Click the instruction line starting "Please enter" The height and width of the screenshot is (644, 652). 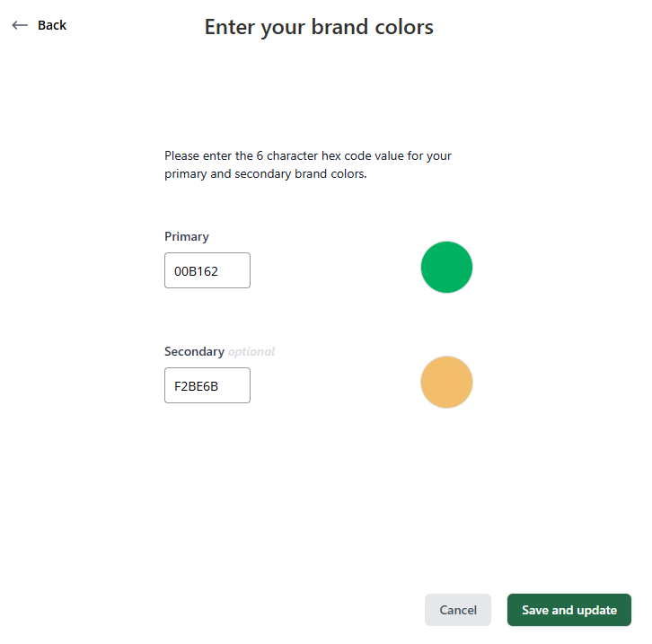(x=308, y=155)
